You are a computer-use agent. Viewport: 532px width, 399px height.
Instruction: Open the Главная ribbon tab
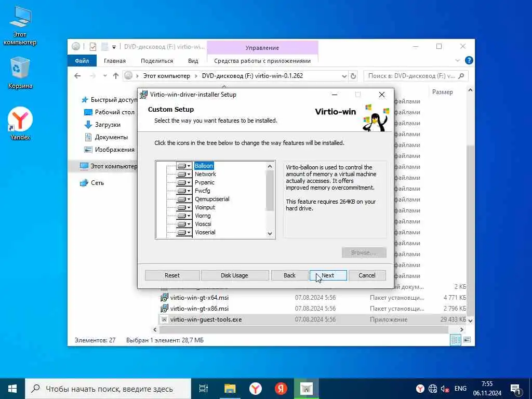tap(115, 61)
